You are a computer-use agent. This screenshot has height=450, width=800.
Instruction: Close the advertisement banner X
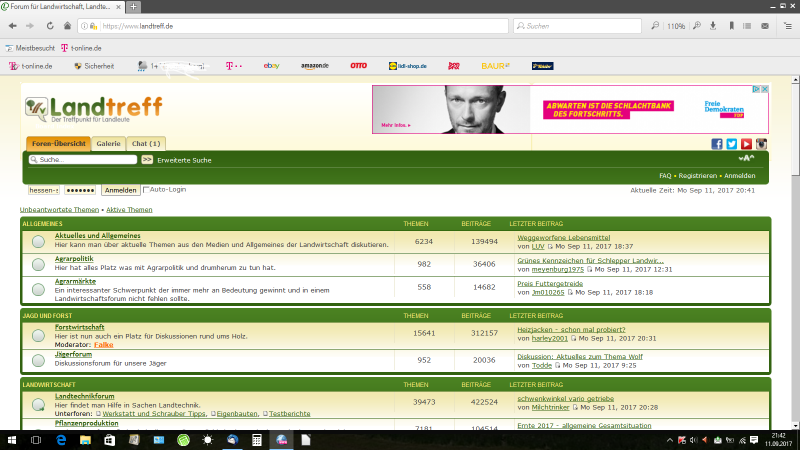tap(764, 89)
